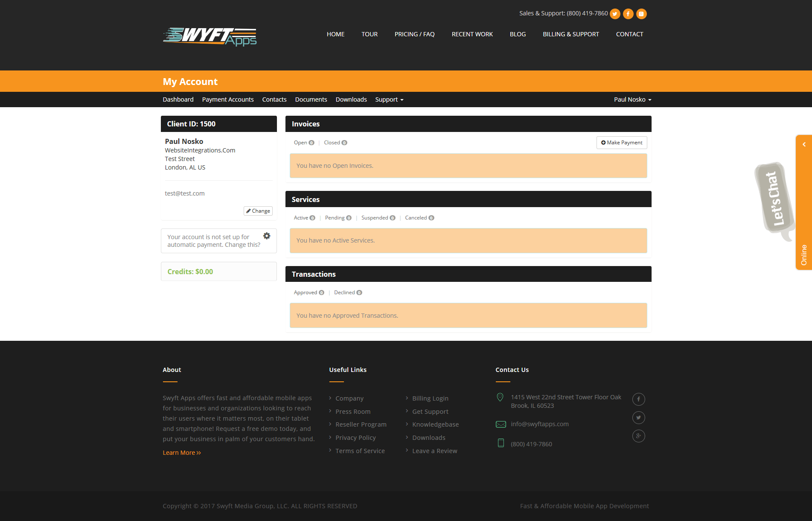The image size is (812, 521).
Task: Go to the Payment Accounts tab
Action: [x=228, y=99]
